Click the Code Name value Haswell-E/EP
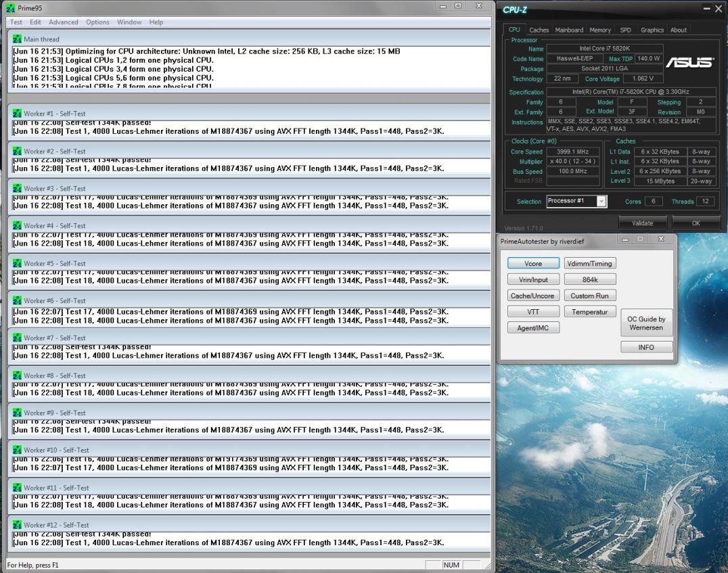This screenshot has width=728, height=573. pyautogui.click(x=574, y=58)
